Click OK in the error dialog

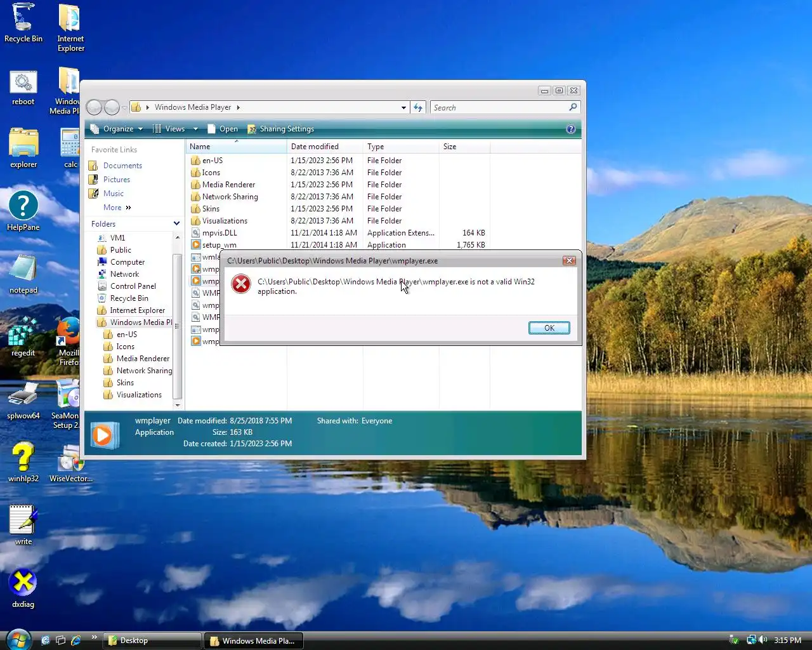(549, 328)
